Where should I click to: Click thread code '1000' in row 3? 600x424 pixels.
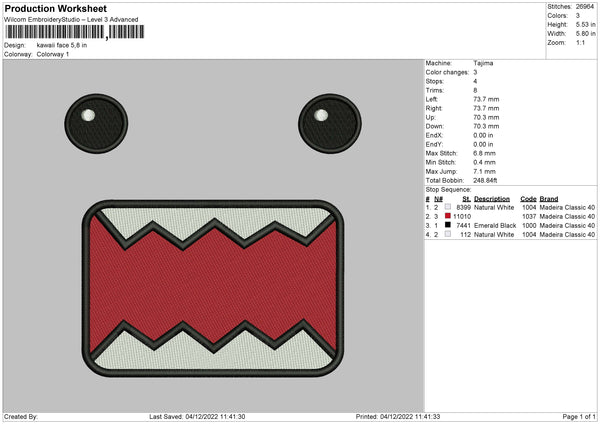point(529,225)
